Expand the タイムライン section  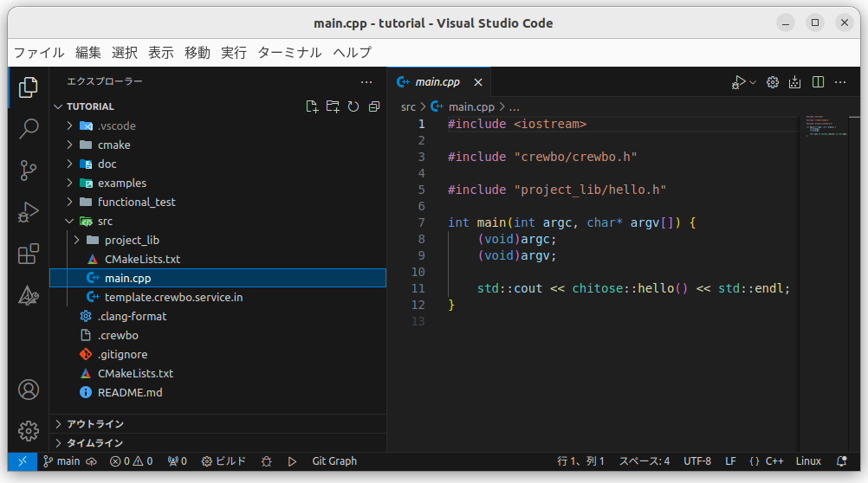[217, 442]
